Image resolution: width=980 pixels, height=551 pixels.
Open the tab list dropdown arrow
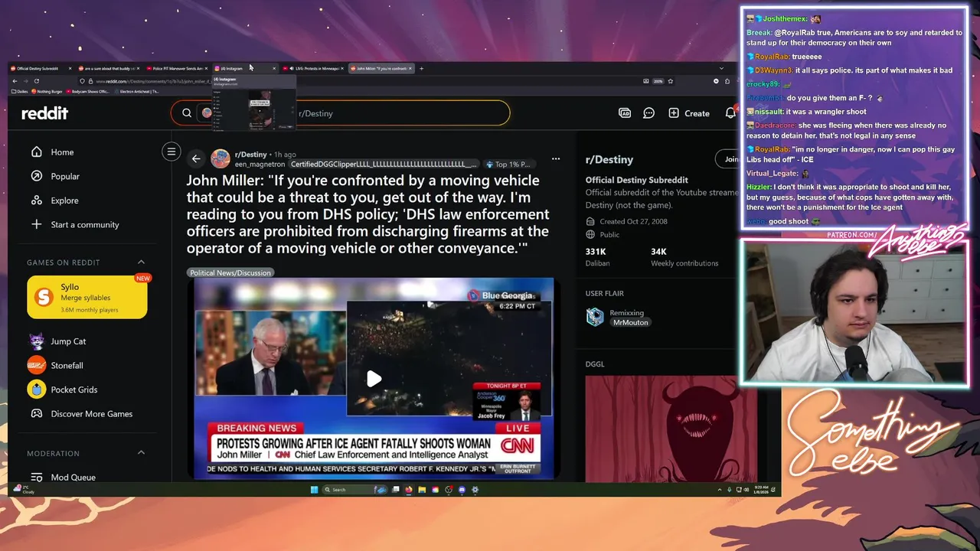720,68
